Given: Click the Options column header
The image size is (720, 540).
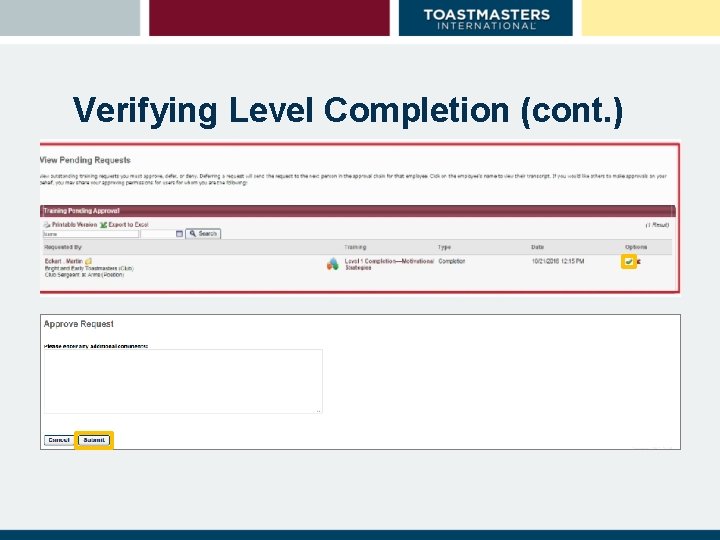Looking at the screenshot, I should pyautogui.click(x=636, y=247).
